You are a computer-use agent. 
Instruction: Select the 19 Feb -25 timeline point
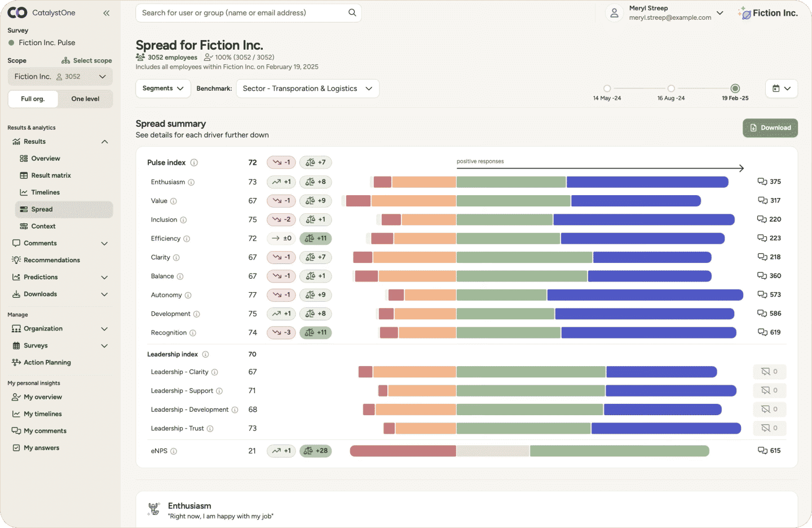click(735, 89)
